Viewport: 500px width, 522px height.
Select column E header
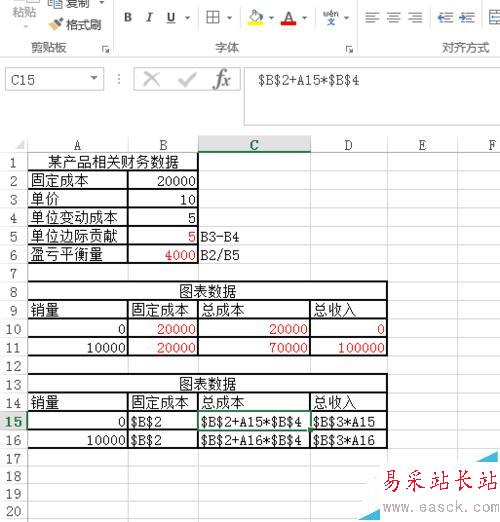coord(422,145)
